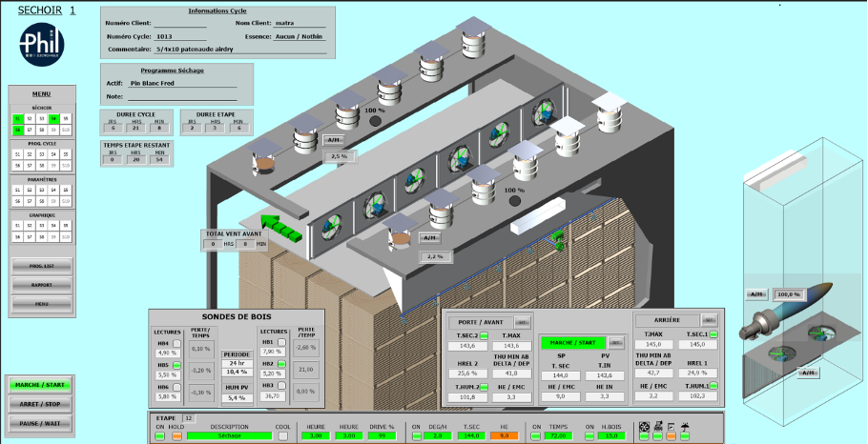Click the fan icon in ETAPE bar

tap(644, 427)
